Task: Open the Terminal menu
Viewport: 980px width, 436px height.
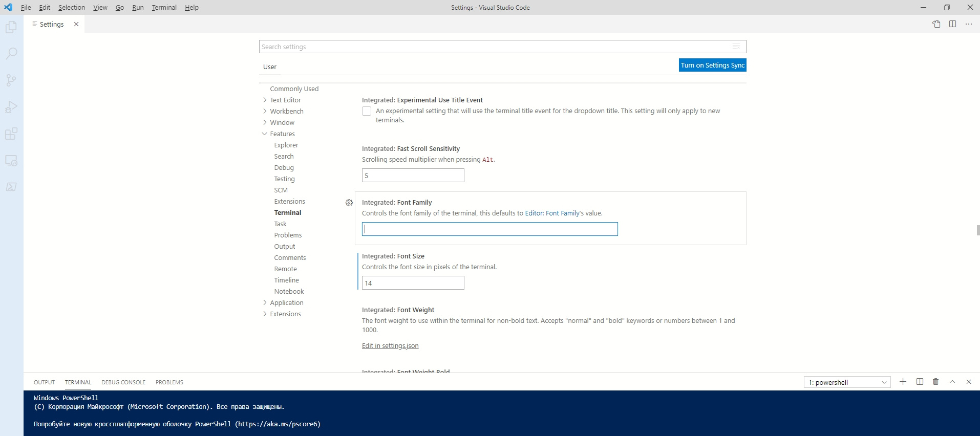Action: click(x=164, y=7)
